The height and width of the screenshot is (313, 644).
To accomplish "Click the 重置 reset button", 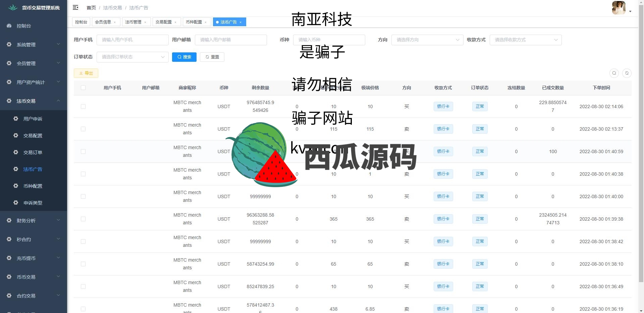I will click(212, 57).
